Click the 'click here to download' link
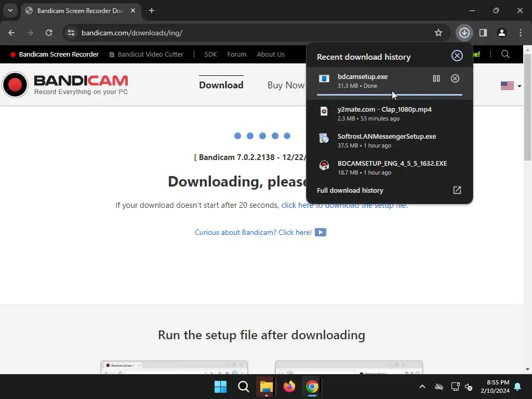The image size is (532, 399). 344,205
